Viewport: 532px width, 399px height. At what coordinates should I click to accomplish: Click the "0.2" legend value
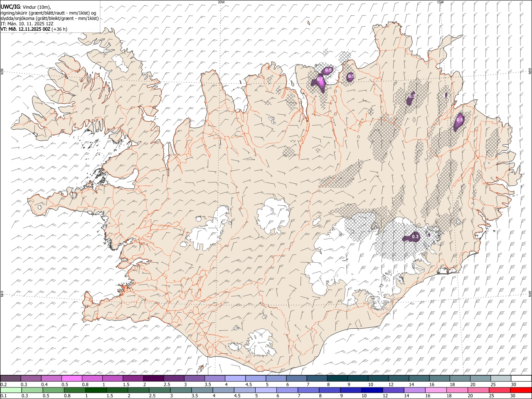point(3,384)
